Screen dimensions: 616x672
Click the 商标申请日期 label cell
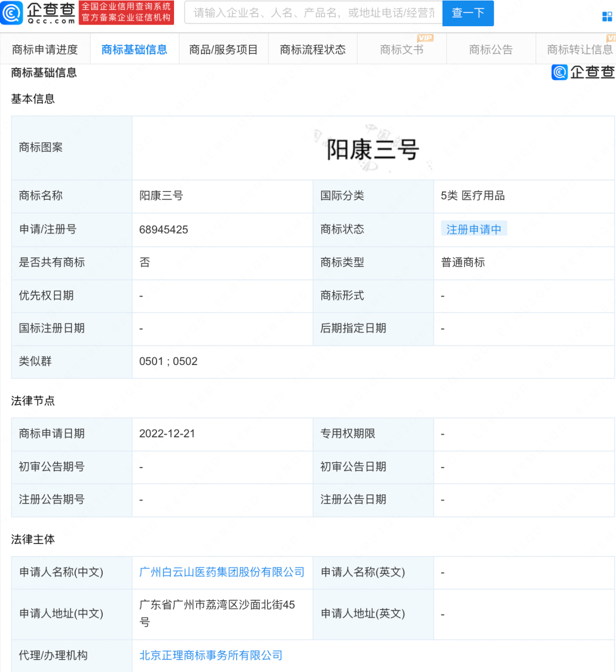pyautogui.click(x=72, y=434)
